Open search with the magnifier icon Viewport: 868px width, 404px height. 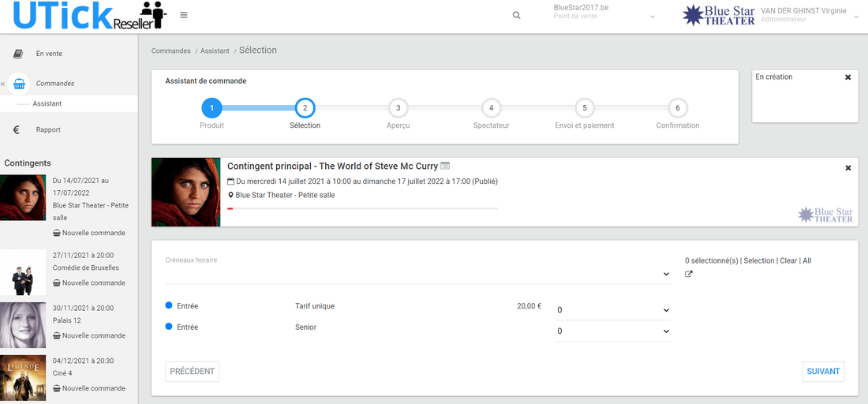[517, 15]
